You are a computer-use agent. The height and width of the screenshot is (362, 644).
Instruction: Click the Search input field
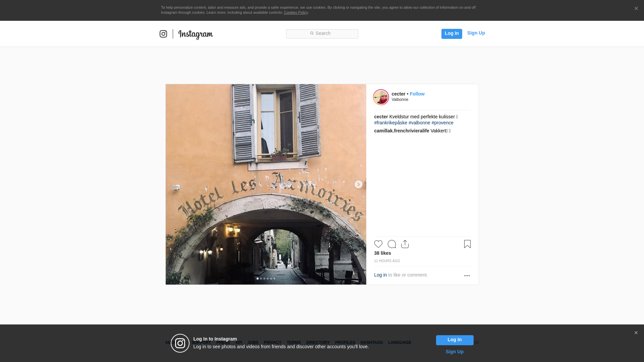(x=322, y=34)
